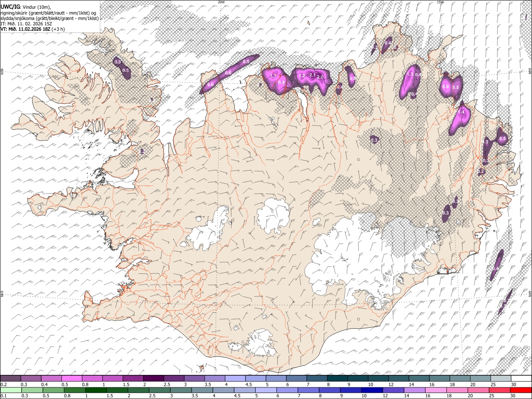Click the '2.1' snowfall value on the map
Screen dimensions: 532x399
313,75
